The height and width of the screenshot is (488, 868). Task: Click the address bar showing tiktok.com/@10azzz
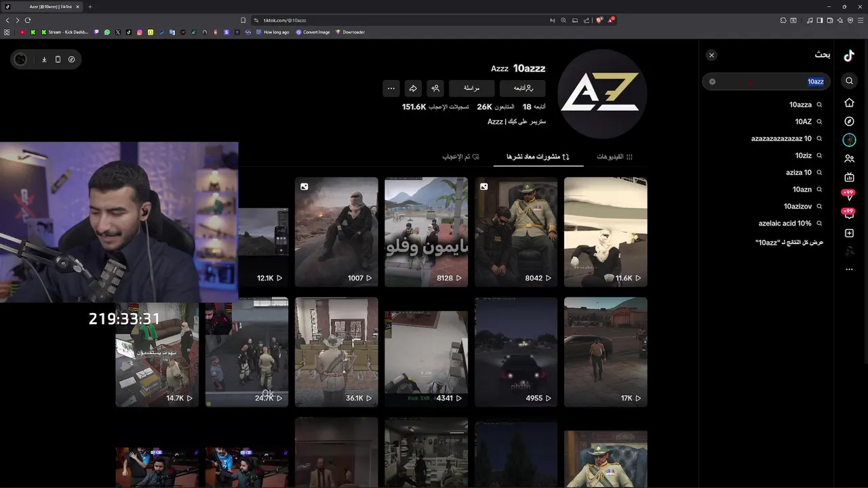pyautogui.click(x=400, y=20)
